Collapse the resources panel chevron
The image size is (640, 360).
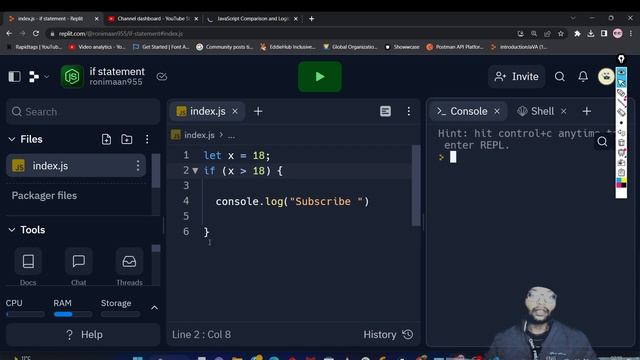(x=155, y=308)
